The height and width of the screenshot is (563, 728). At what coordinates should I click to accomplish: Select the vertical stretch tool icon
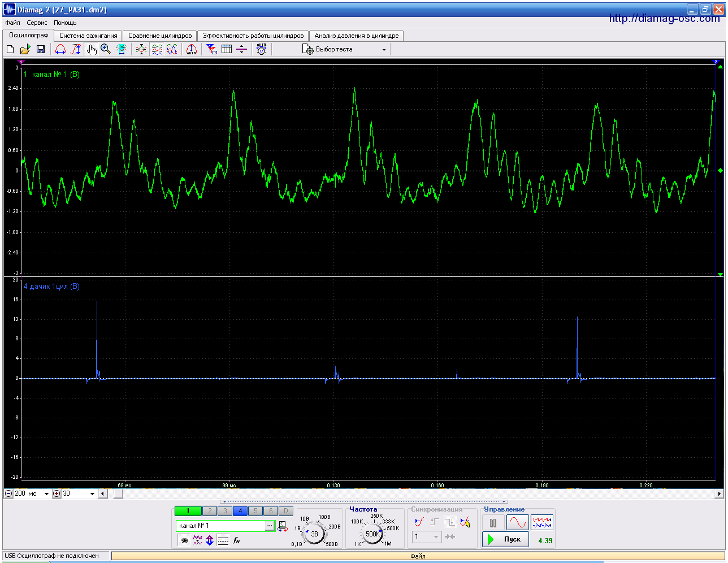coord(76,49)
